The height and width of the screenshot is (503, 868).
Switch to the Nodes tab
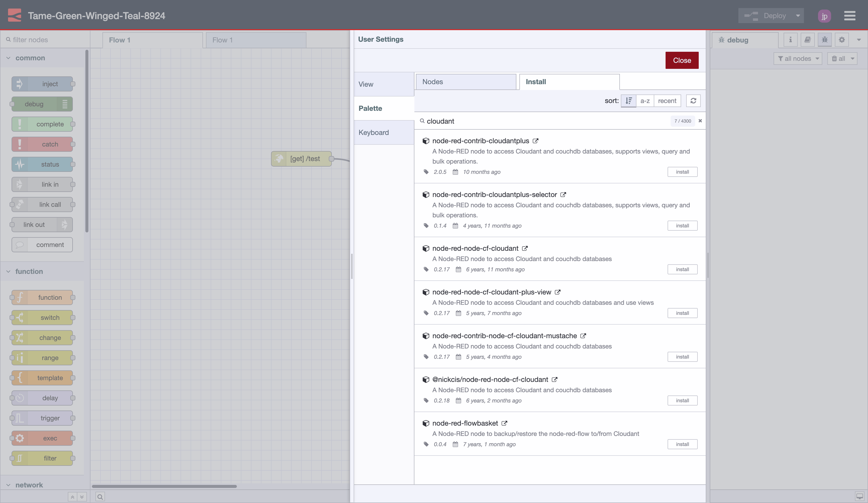coord(466,82)
